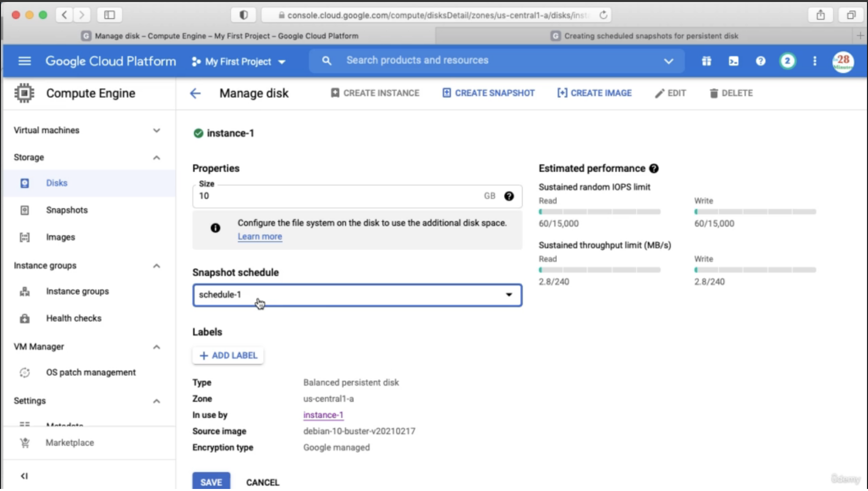Click the IOPS Write progress bar
The height and width of the screenshot is (491, 868).
click(755, 211)
